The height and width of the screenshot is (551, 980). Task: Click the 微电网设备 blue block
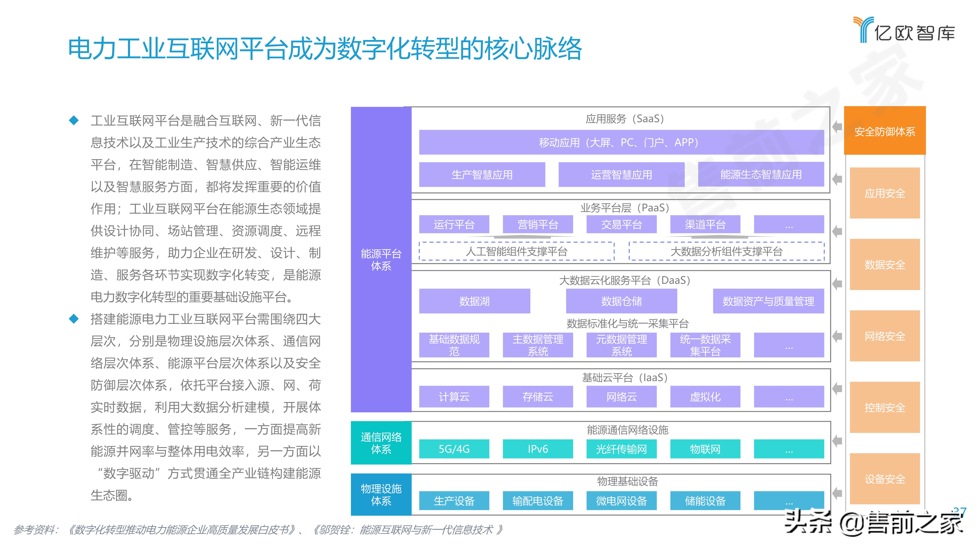coord(621,501)
